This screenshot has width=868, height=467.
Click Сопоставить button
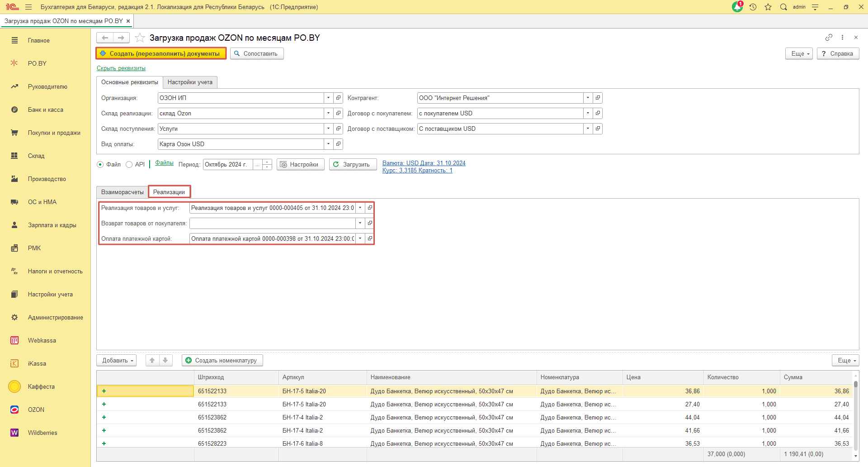click(x=257, y=54)
